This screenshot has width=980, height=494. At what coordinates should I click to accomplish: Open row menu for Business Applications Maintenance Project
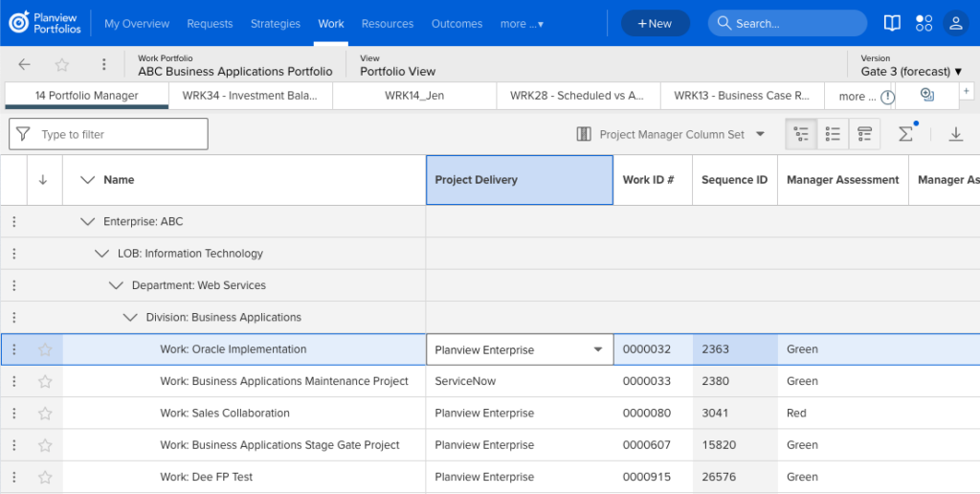13,381
